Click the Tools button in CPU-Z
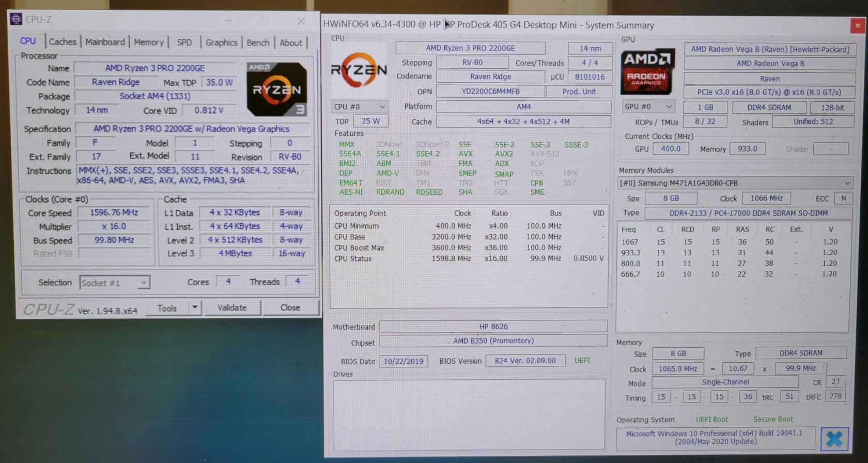This screenshot has height=463, width=868. click(x=166, y=308)
